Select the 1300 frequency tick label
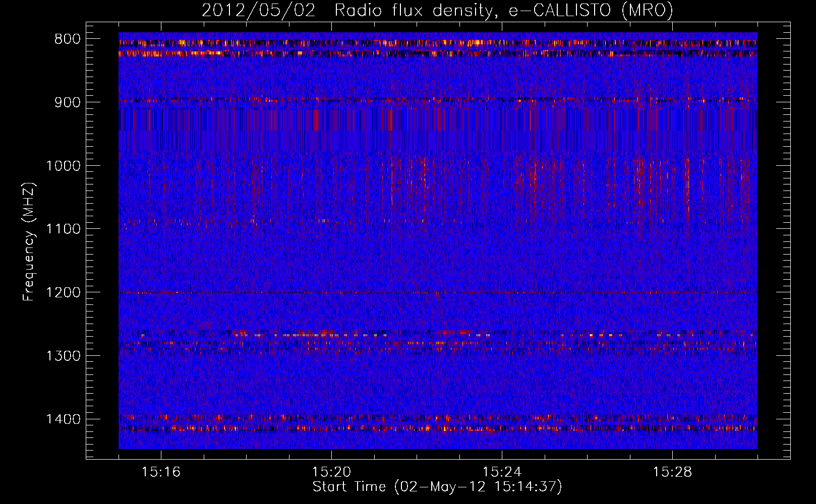Image resolution: width=816 pixels, height=504 pixels. click(x=63, y=356)
